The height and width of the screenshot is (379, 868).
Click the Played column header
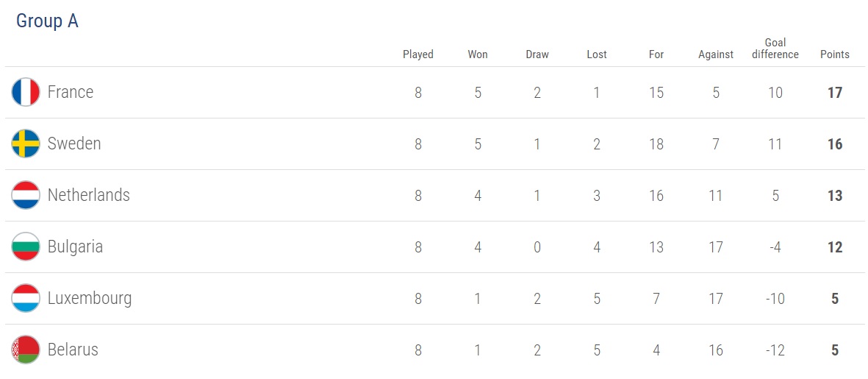418,54
